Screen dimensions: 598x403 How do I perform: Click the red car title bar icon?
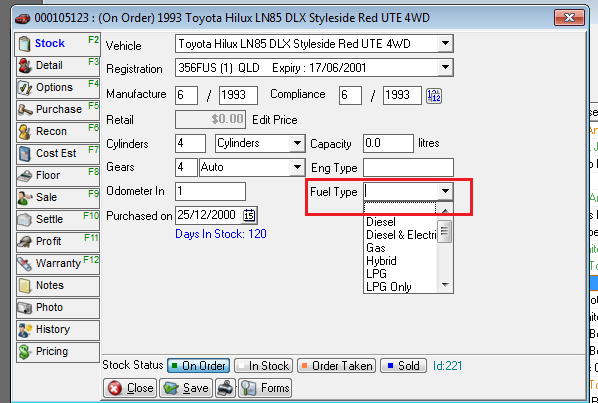tap(23, 18)
